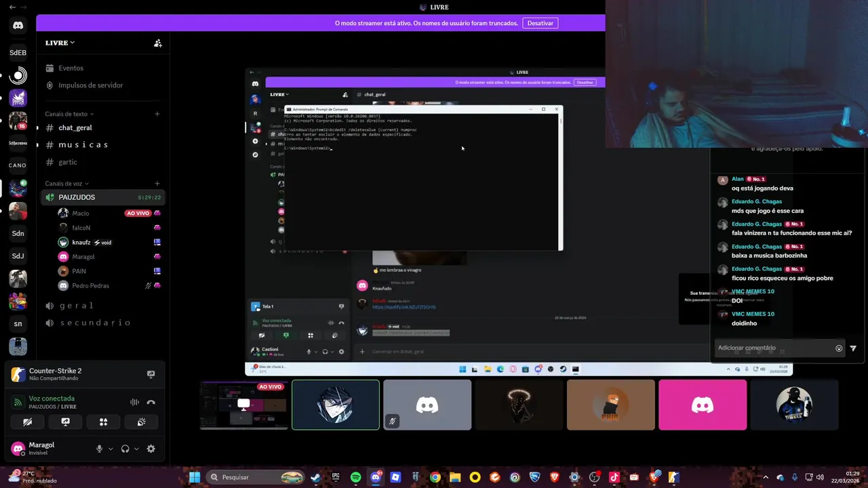Open the activities launcher button
Viewport: 868px width, 488px height.
[x=103, y=422]
